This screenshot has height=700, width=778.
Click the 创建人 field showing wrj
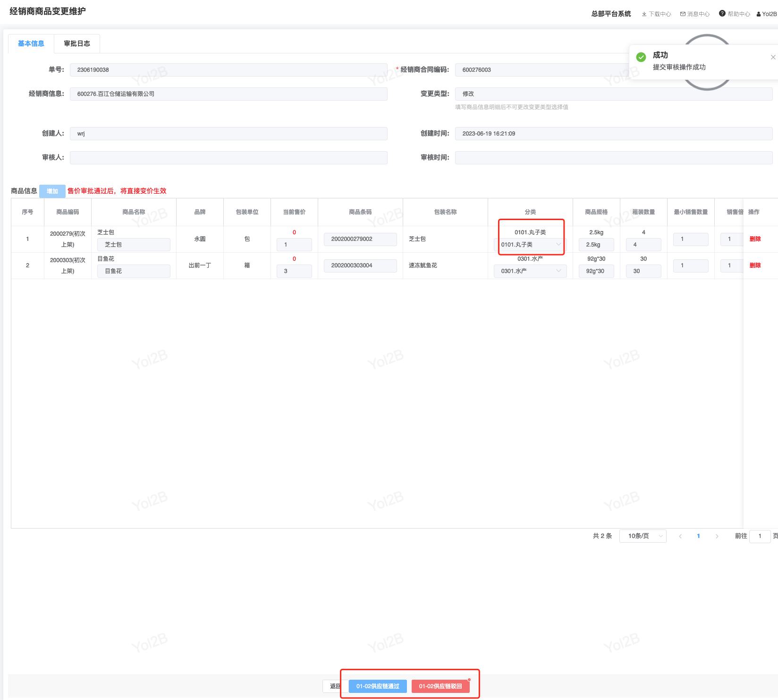[228, 134]
